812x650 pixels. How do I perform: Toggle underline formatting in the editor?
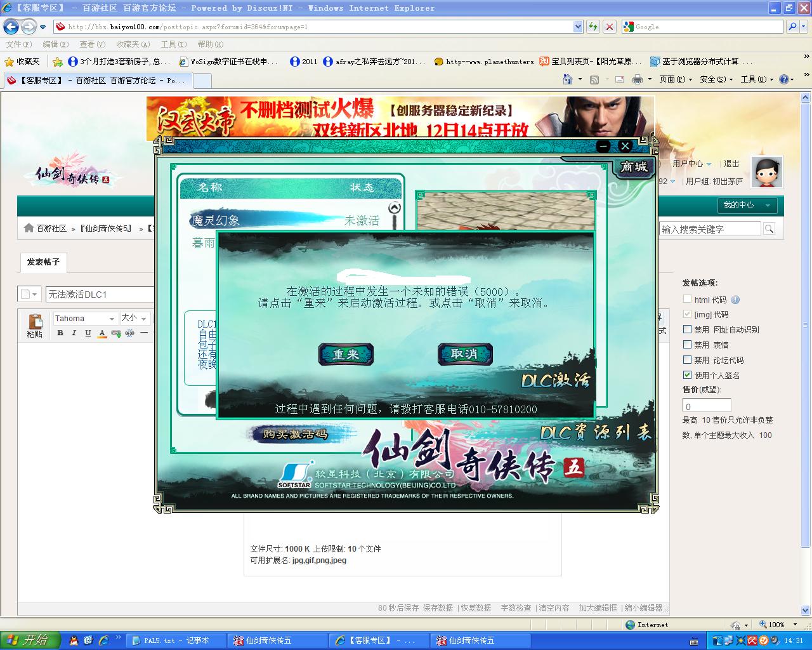[88, 333]
